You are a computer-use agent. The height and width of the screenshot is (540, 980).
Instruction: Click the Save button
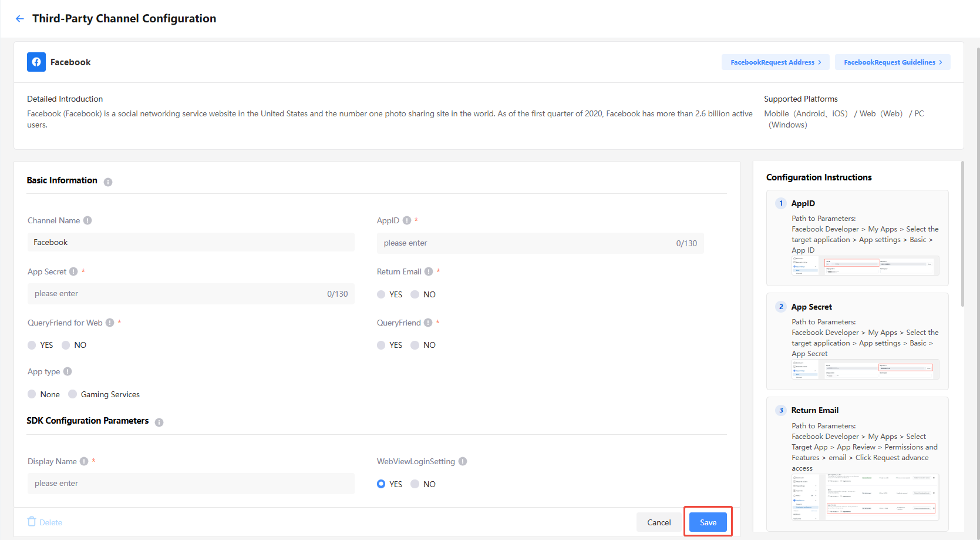click(708, 522)
